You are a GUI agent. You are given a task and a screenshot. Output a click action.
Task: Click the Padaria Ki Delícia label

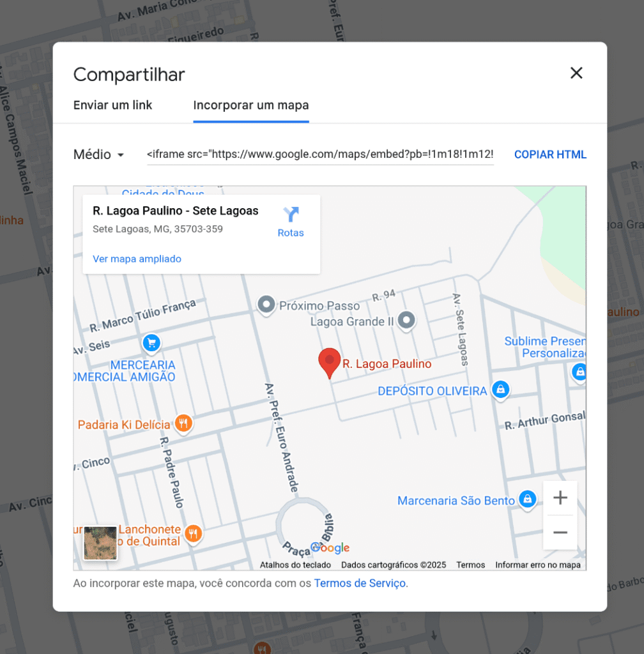[124, 425]
